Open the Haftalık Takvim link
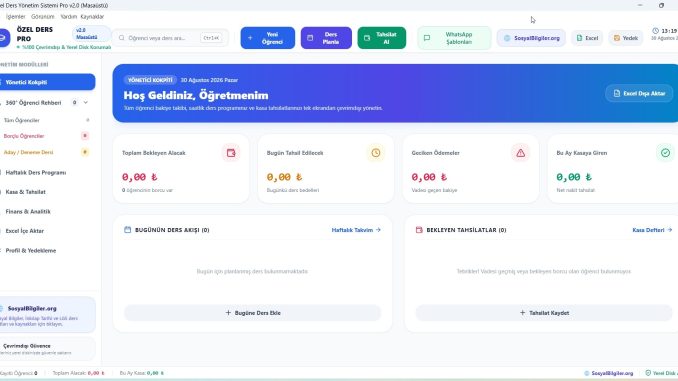The width and height of the screenshot is (678, 381). click(x=356, y=230)
